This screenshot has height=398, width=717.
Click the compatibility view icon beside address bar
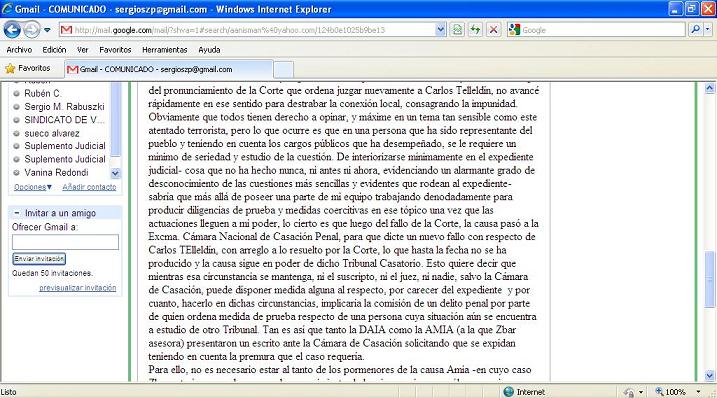pos(457,30)
